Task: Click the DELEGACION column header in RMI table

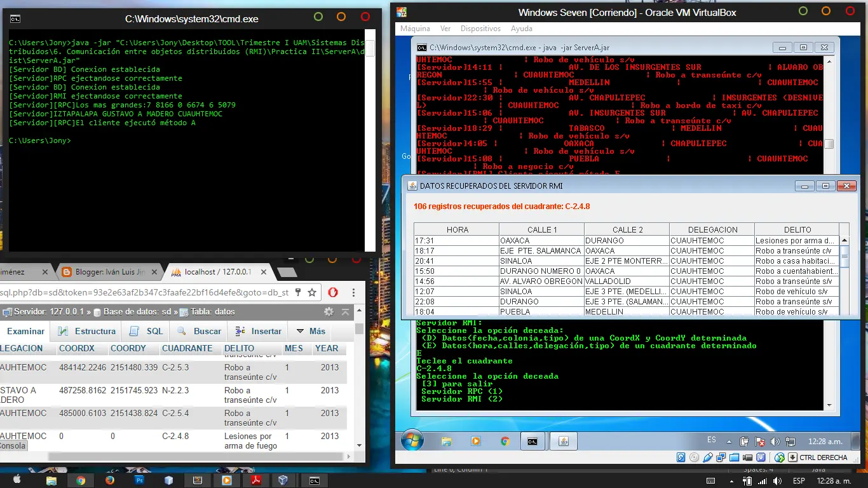Action: click(712, 230)
